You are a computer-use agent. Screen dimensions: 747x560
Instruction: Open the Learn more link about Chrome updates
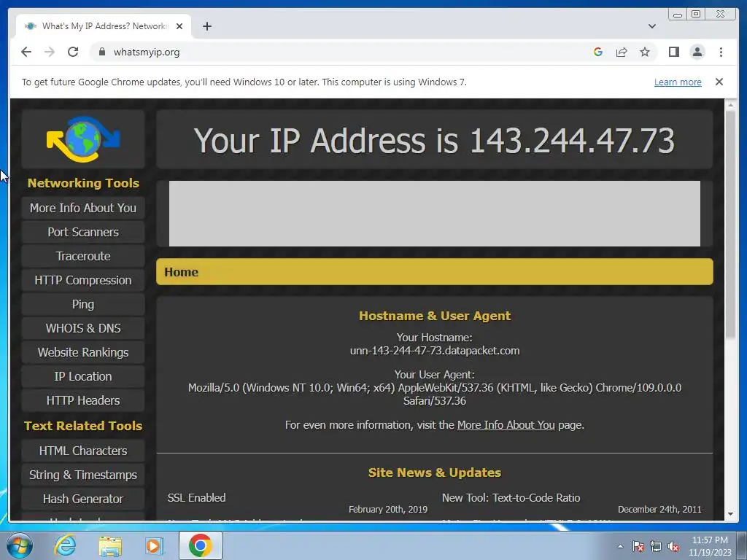click(678, 82)
